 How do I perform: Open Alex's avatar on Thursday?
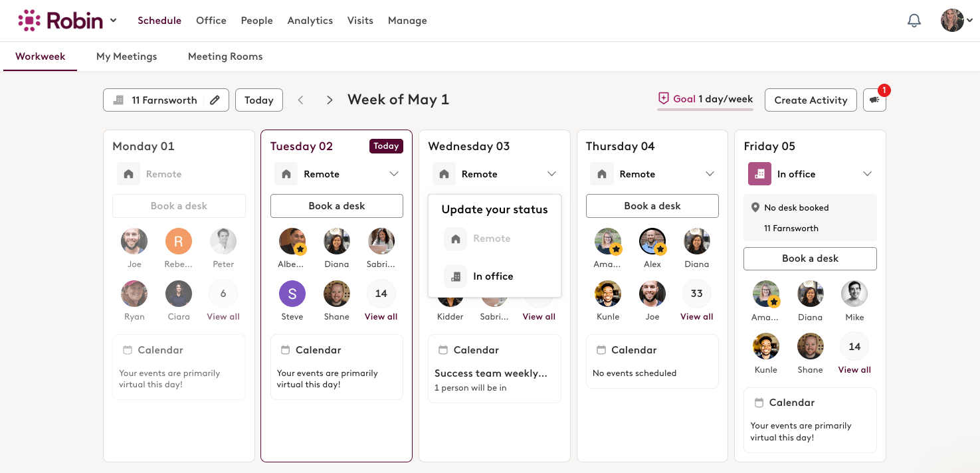pos(652,241)
